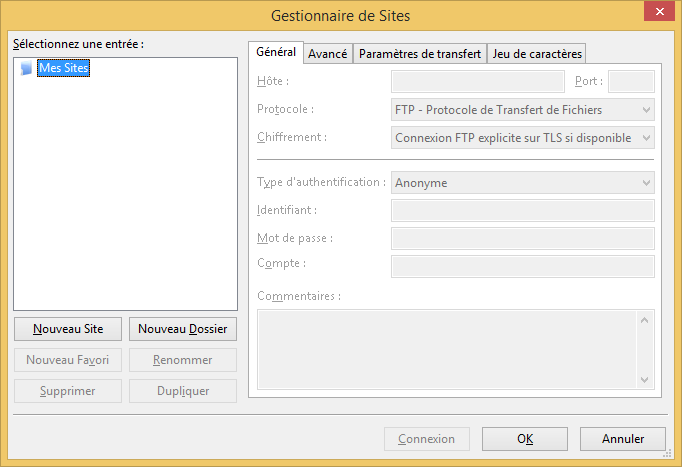Click the Mes Sites folder icon
682x467 pixels.
coord(26,68)
